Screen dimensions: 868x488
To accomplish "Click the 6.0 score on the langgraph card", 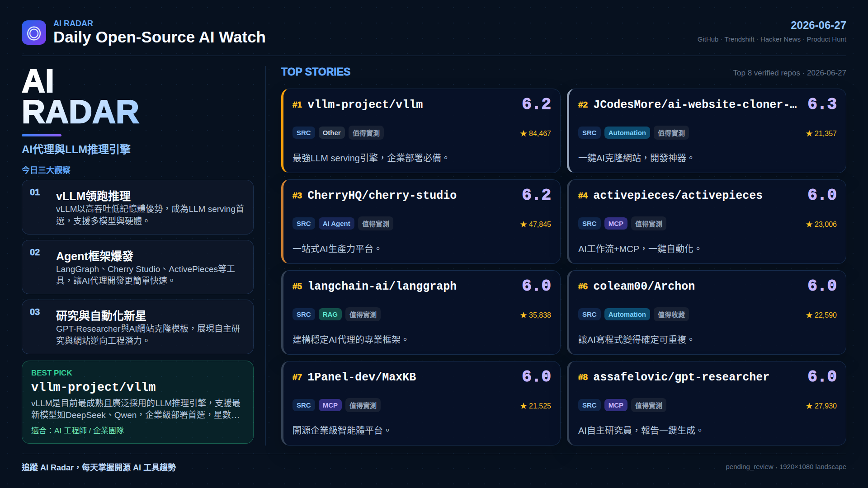I will pos(536,286).
